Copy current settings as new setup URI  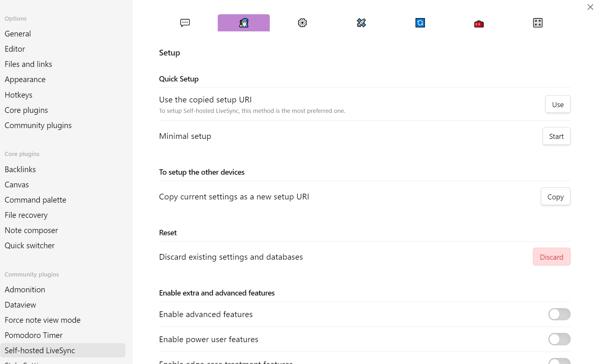tap(555, 197)
